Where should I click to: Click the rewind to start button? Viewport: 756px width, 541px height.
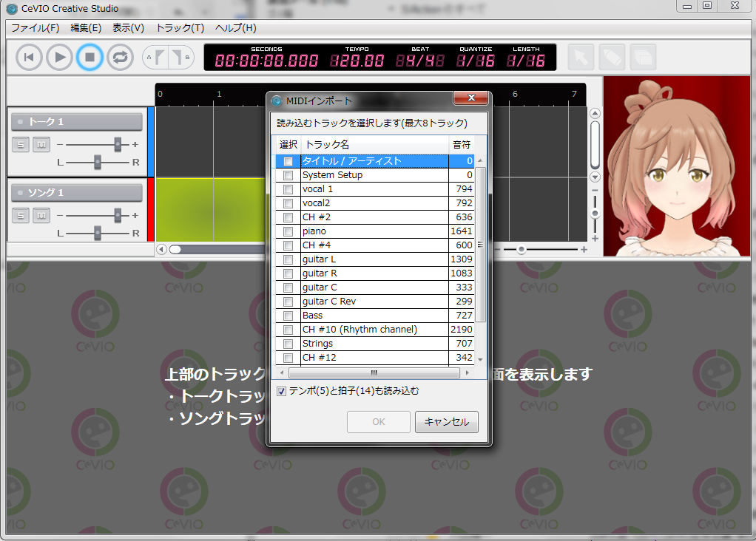tap(29, 58)
